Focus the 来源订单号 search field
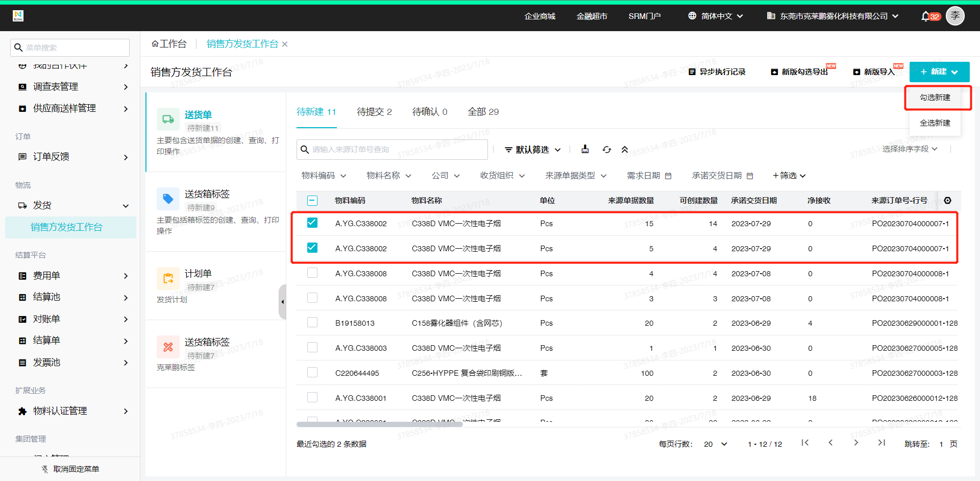 tap(392, 150)
